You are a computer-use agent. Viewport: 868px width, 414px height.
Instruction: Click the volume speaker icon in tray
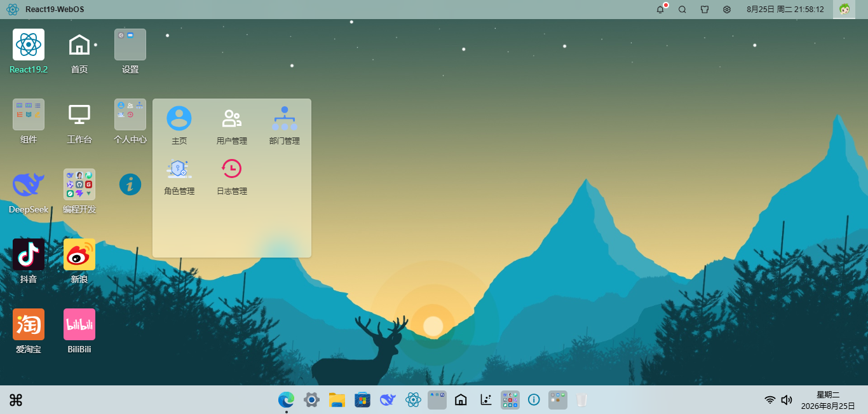pyautogui.click(x=787, y=400)
